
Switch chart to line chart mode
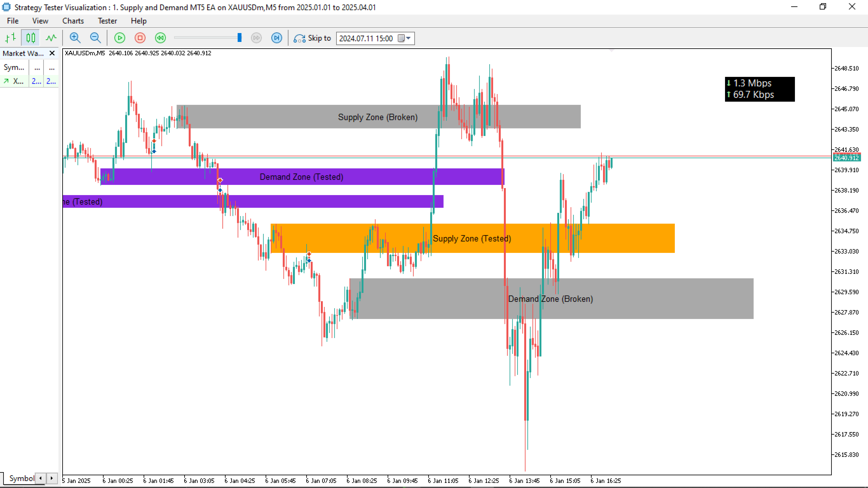[x=51, y=38]
